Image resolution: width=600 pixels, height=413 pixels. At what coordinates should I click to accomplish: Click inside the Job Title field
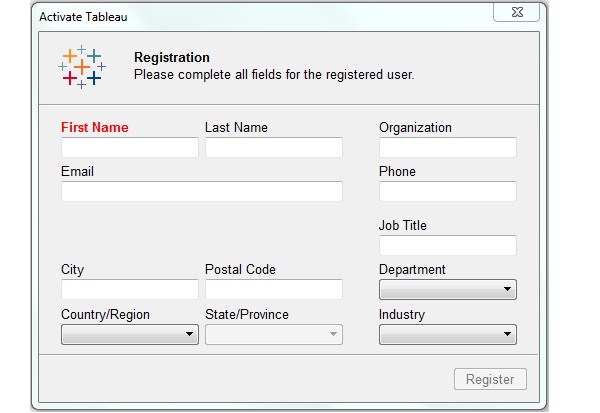point(447,246)
